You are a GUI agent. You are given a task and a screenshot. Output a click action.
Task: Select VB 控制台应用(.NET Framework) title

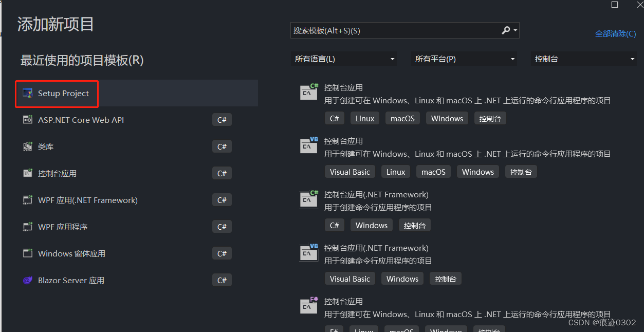pyautogui.click(x=376, y=248)
